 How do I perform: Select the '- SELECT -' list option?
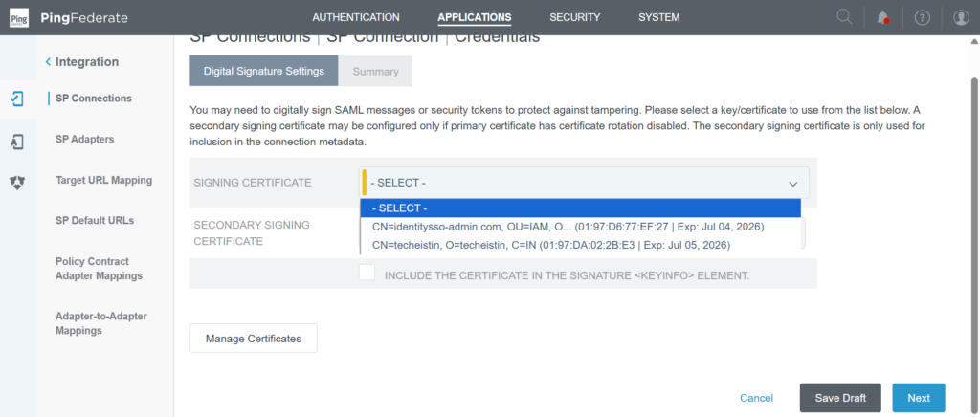pyautogui.click(x=581, y=208)
